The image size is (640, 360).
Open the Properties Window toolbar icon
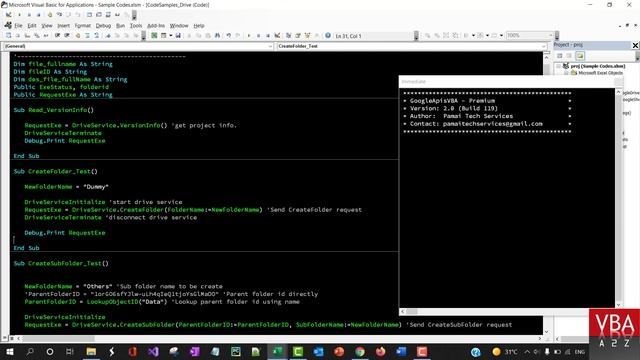298,36
